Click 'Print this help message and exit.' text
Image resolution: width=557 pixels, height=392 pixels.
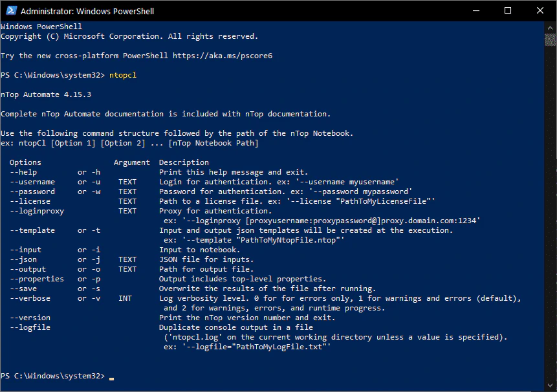click(x=234, y=172)
